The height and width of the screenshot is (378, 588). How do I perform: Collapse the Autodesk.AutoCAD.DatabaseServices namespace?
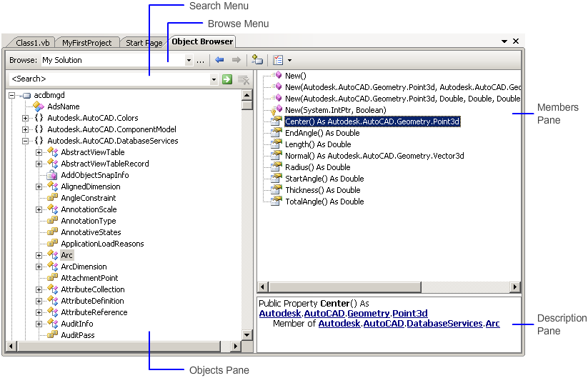(x=25, y=141)
